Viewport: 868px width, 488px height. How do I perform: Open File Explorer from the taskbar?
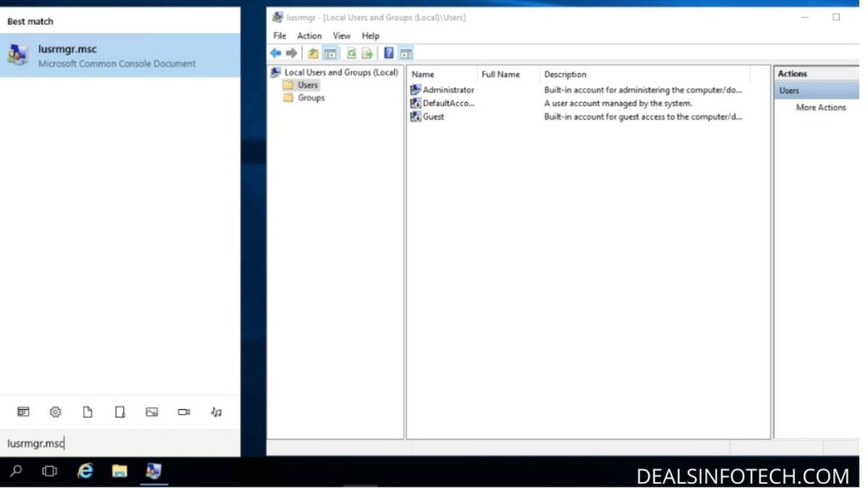click(x=119, y=471)
